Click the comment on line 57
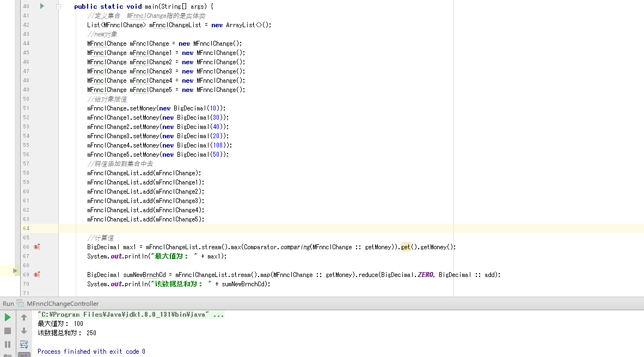 tap(120, 164)
